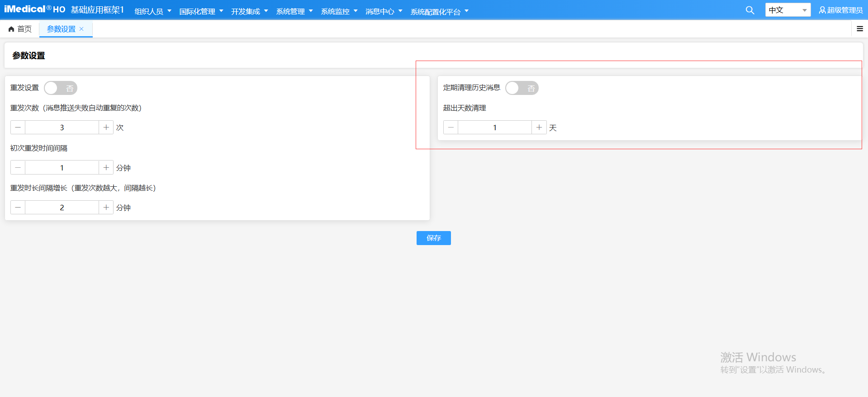Click the search magnifier icon in header

click(749, 10)
